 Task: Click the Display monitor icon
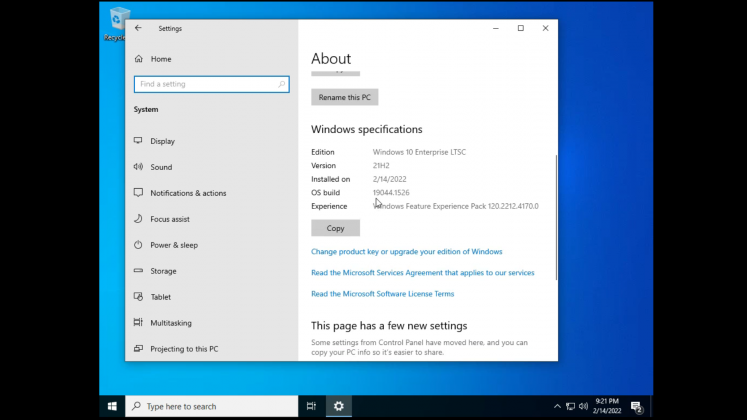tap(138, 140)
